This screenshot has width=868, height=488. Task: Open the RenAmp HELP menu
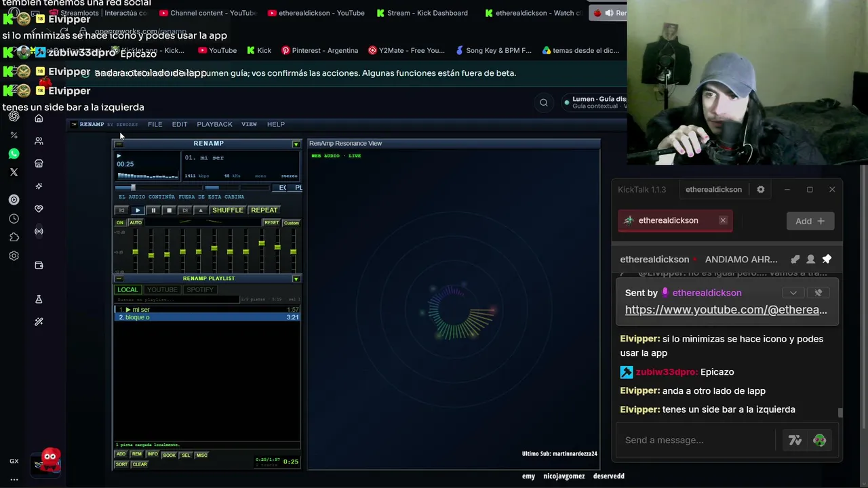click(276, 124)
